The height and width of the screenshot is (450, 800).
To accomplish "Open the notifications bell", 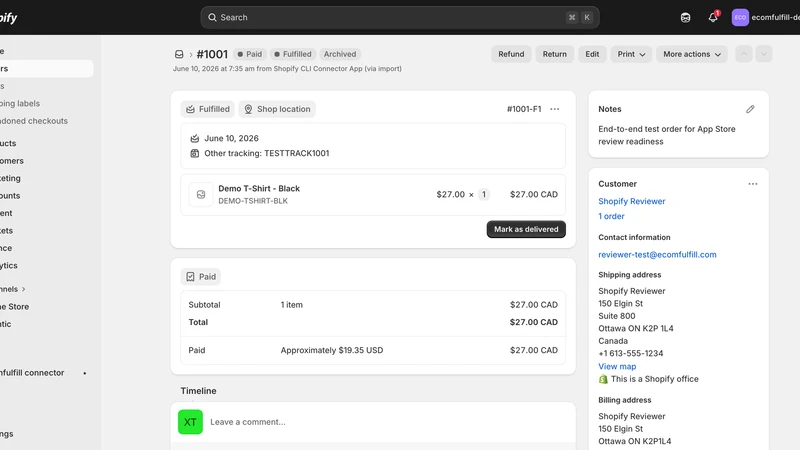I will 713,17.
